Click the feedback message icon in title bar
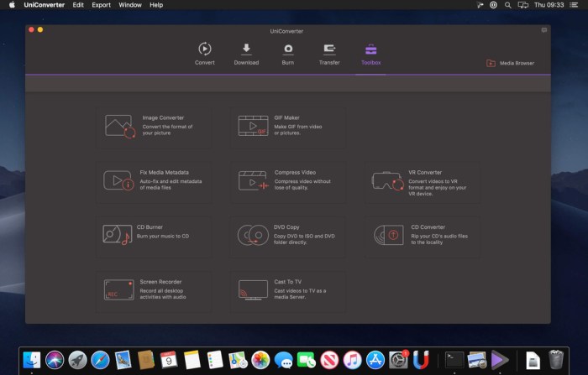The width and height of the screenshot is (588, 375). (543, 29)
